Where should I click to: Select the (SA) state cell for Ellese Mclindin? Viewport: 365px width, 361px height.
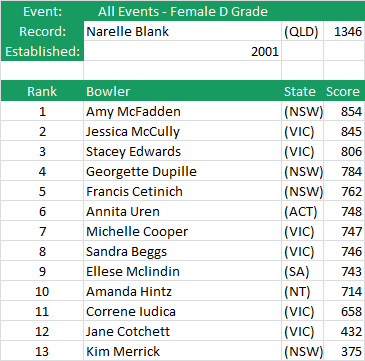click(302, 271)
